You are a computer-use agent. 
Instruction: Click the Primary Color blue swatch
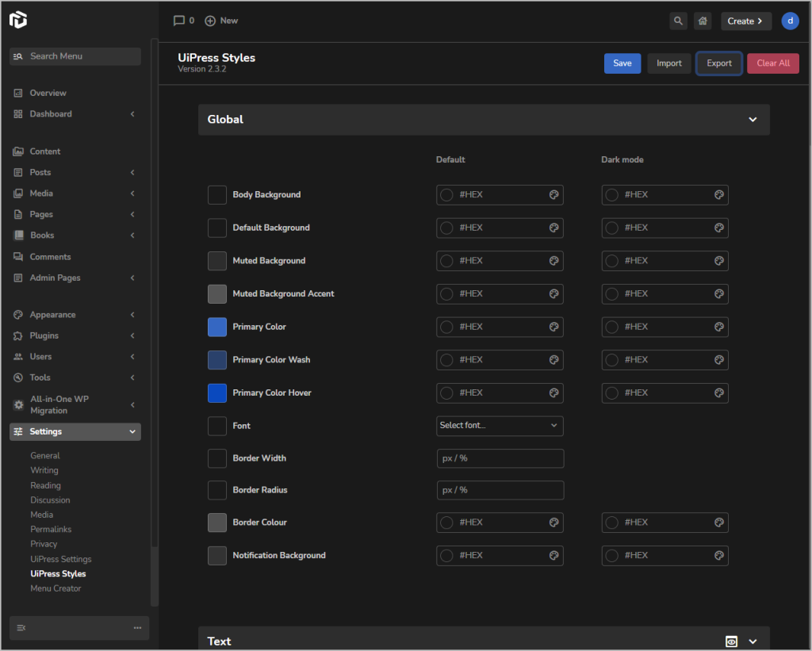click(x=217, y=327)
